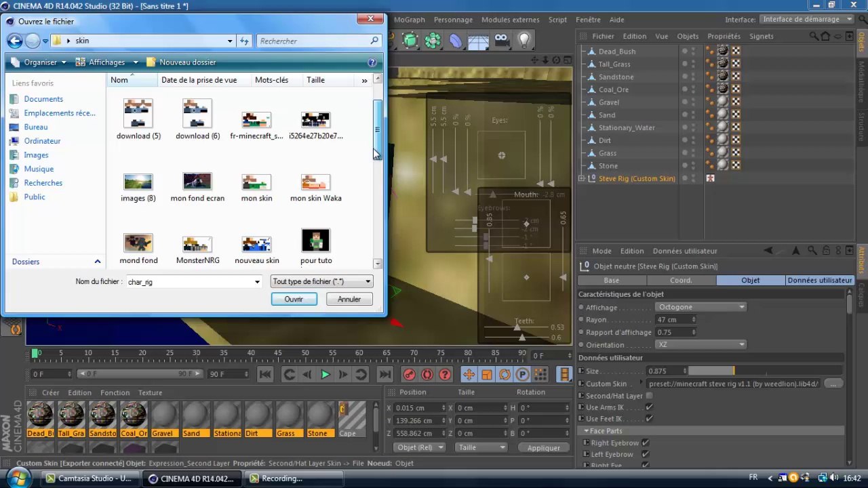
Task: Enable Second/Hat Layer checkbox
Action: point(650,396)
